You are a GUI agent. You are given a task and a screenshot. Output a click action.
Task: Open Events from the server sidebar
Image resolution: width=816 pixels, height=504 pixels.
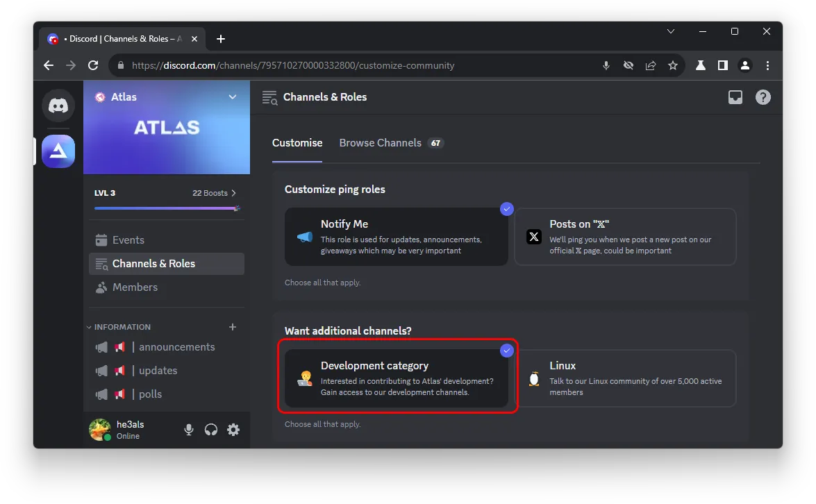point(128,240)
